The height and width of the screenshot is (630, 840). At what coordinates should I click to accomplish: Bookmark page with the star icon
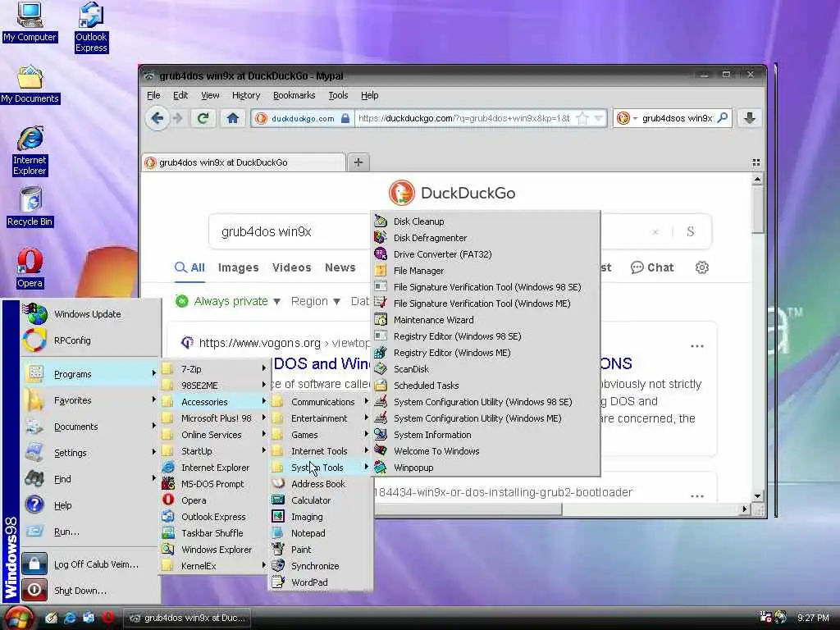coord(582,118)
